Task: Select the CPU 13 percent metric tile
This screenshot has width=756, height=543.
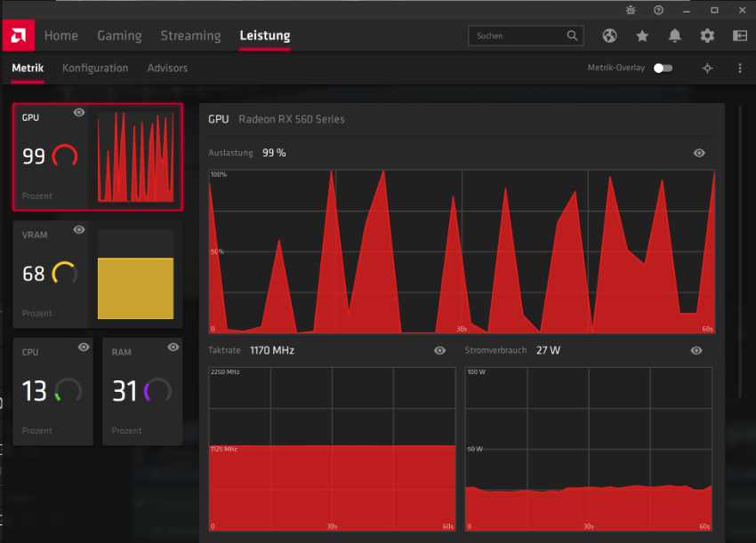Action: (53, 391)
